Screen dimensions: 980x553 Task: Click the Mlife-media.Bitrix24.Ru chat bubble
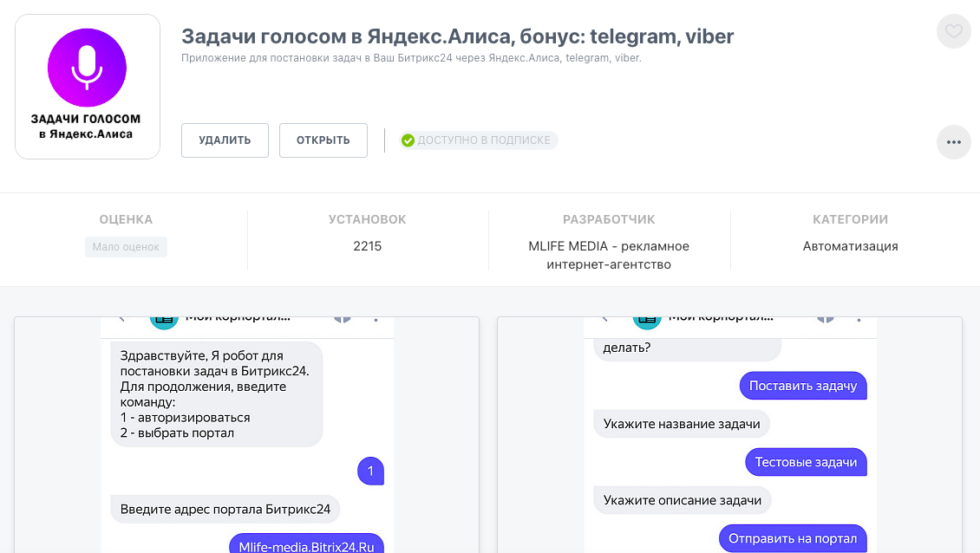pos(306,543)
